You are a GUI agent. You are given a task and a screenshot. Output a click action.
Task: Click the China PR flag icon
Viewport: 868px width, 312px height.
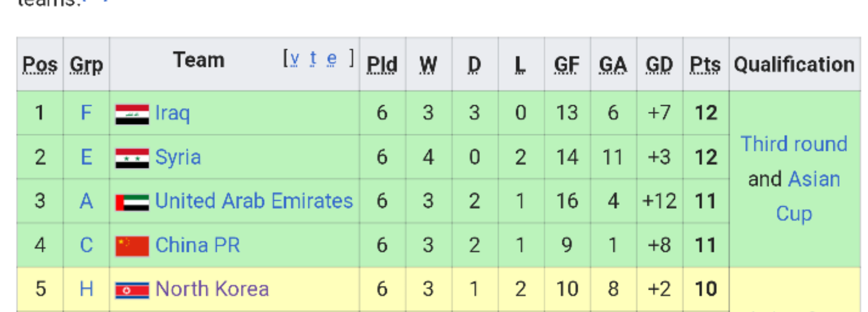(132, 246)
